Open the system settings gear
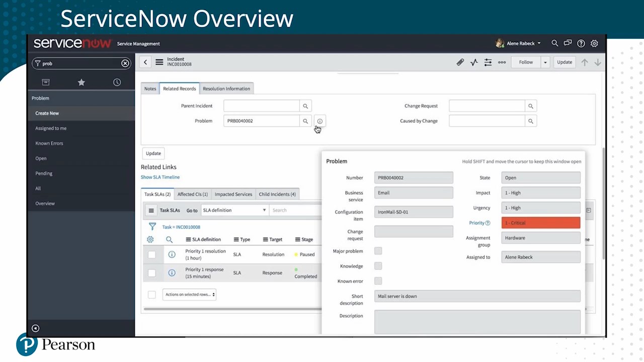 coord(594,44)
